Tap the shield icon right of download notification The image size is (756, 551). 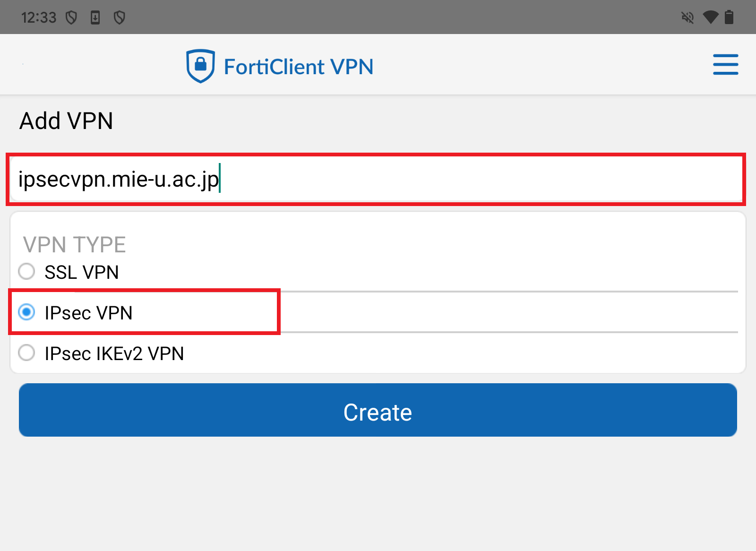pyautogui.click(x=120, y=18)
